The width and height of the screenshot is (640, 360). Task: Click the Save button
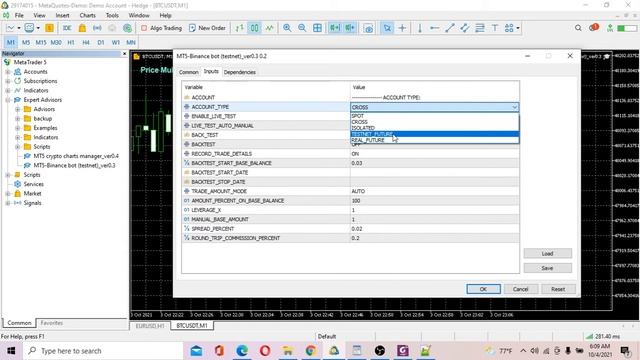[x=547, y=268]
